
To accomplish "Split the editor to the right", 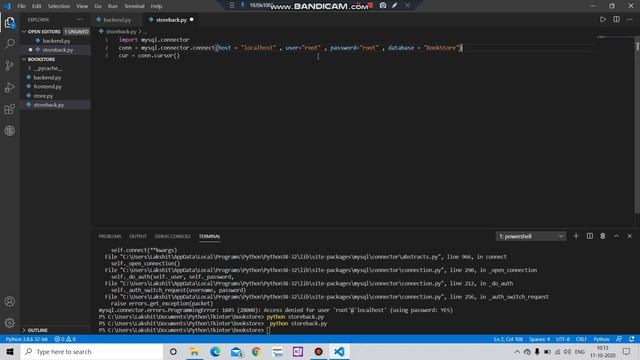I will pos(616,20).
